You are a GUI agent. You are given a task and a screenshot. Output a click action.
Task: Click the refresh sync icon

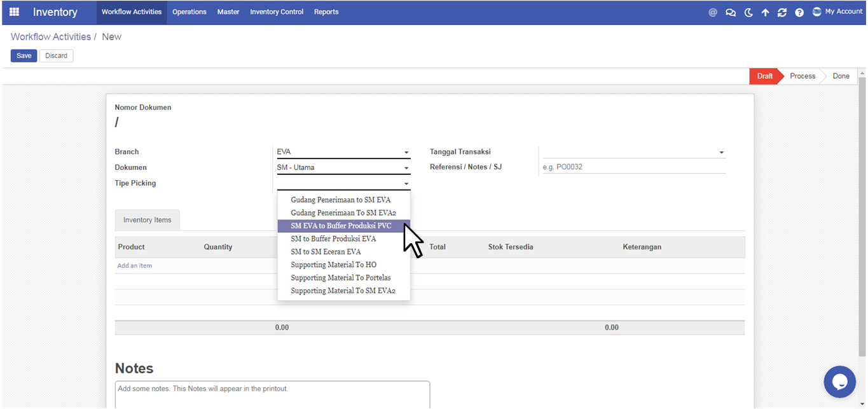point(782,12)
